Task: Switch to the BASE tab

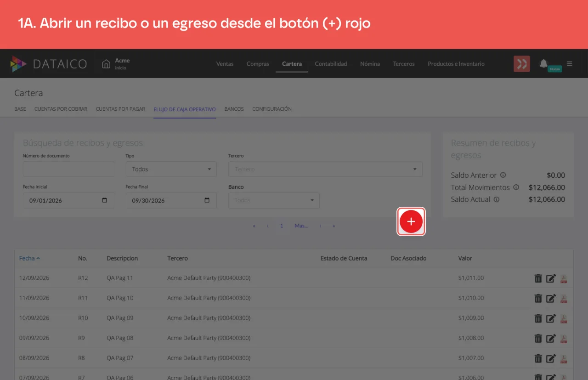Action: [x=20, y=109]
